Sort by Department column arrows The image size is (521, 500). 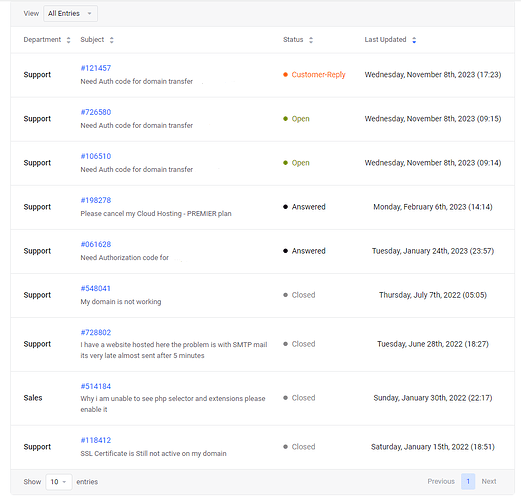pyautogui.click(x=68, y=40)
